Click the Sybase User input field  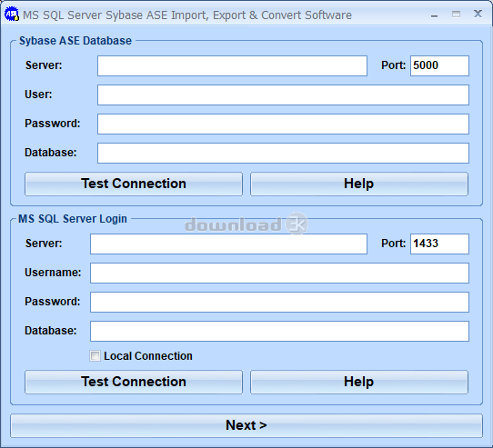click(283, 95)
